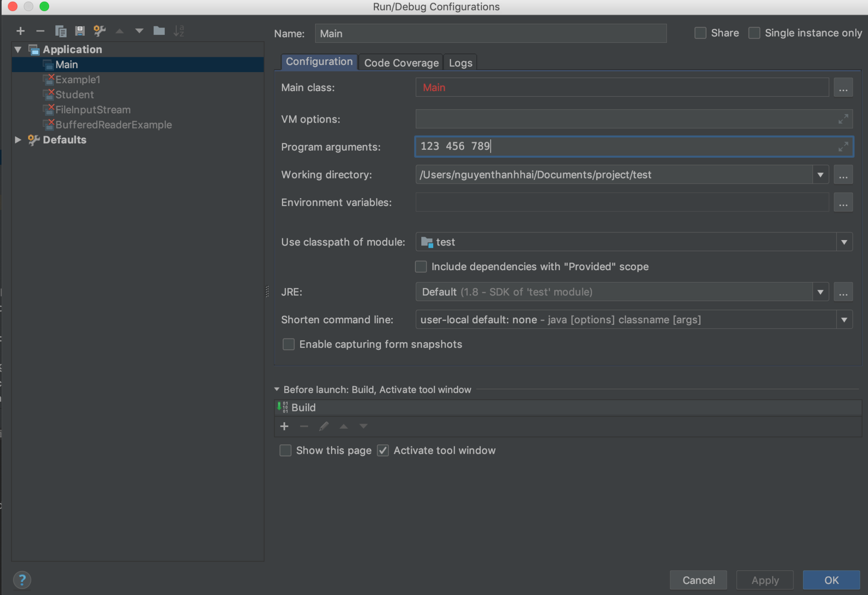Switch to the Code Coverage tab
868x595 pixels.
coord(401,63)
